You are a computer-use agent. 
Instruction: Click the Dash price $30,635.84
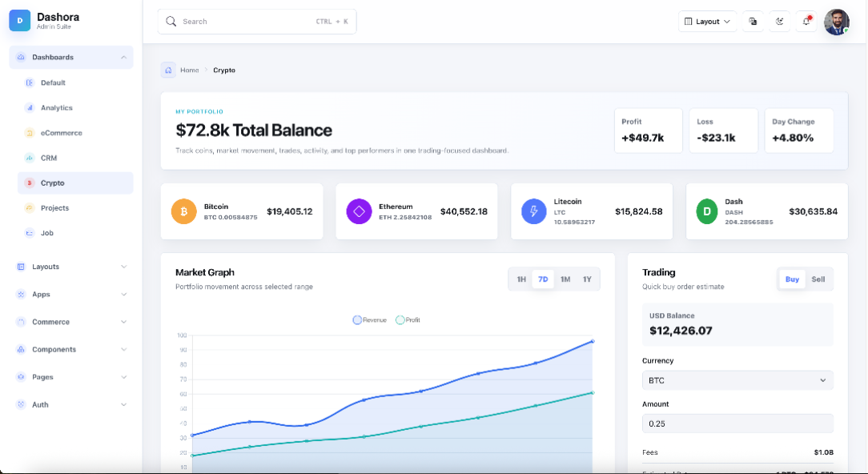[814, 211]
